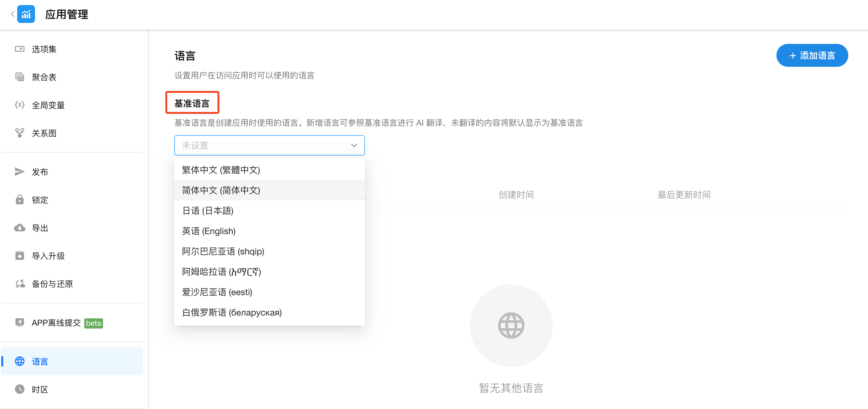This screenshot has height=409, width=868.
Task: Click the 添加语言 button
Action: coord(812,55)
